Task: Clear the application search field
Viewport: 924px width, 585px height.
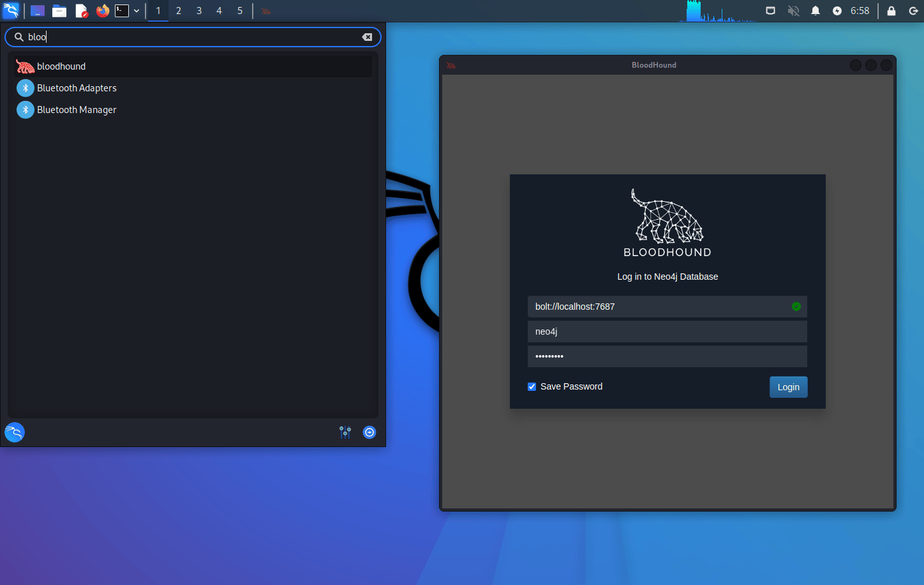Action: [367, 37]
